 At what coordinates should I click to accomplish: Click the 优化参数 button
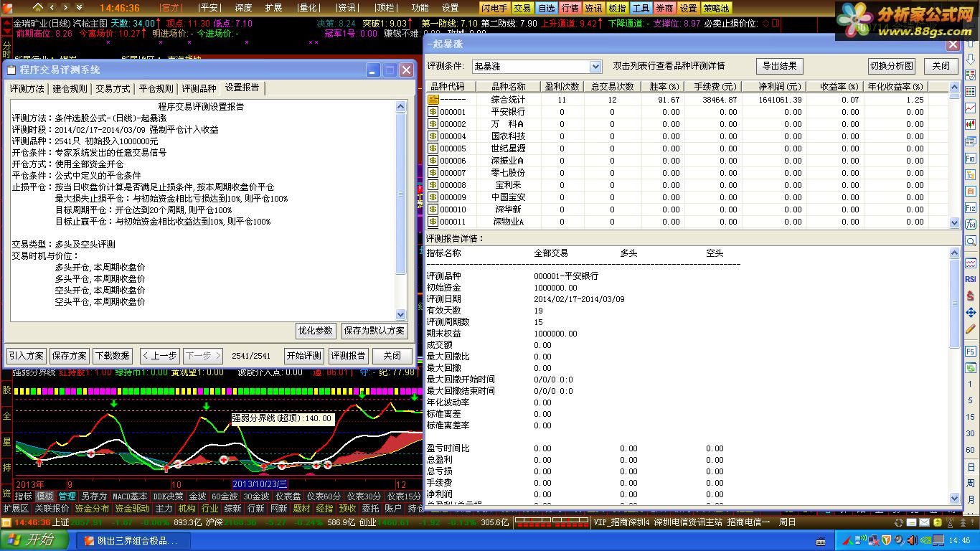coord(316,331)
